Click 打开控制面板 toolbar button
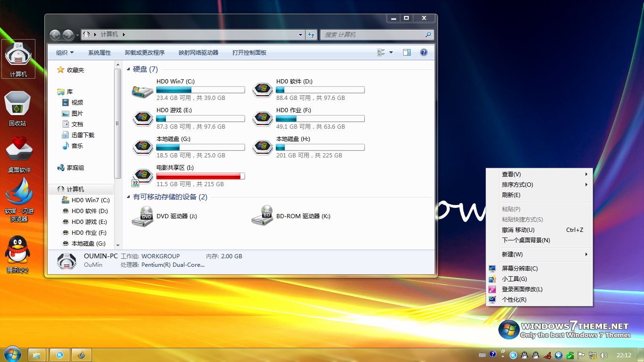 point(249,53)
